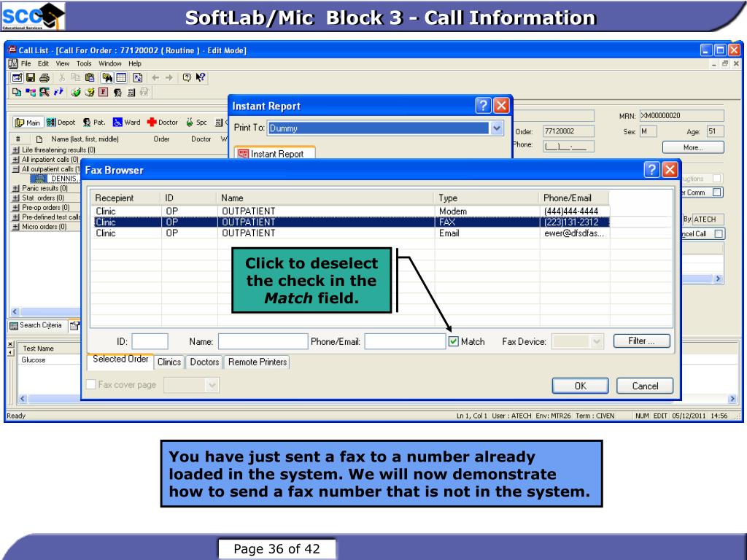Click the What's This help pointer icon
Viewport: 747px width, 560px height.
[201, 77]
